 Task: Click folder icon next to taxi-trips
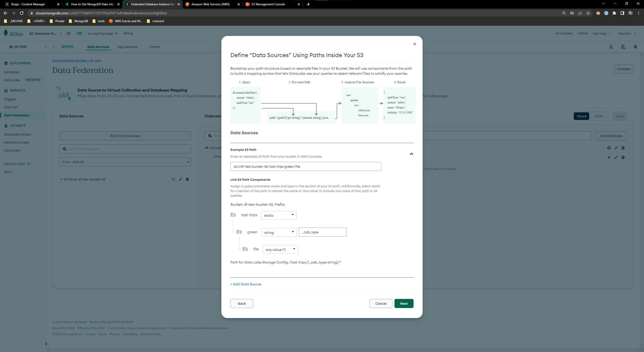[233, 215]
